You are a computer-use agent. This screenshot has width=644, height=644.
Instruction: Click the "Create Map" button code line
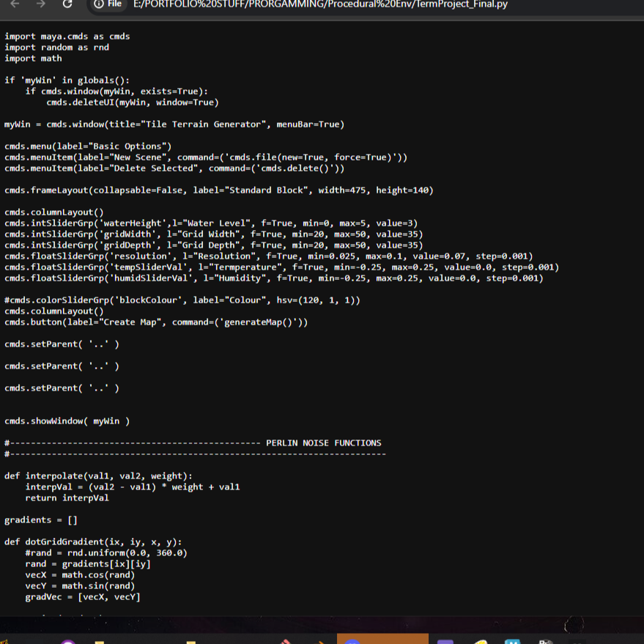pyautogui.click(x=156, y=322)
